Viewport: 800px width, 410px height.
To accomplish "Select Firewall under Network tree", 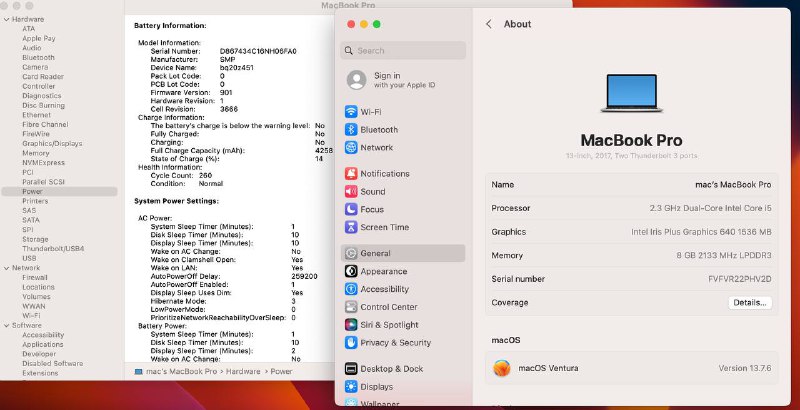I will coord(35,277).
